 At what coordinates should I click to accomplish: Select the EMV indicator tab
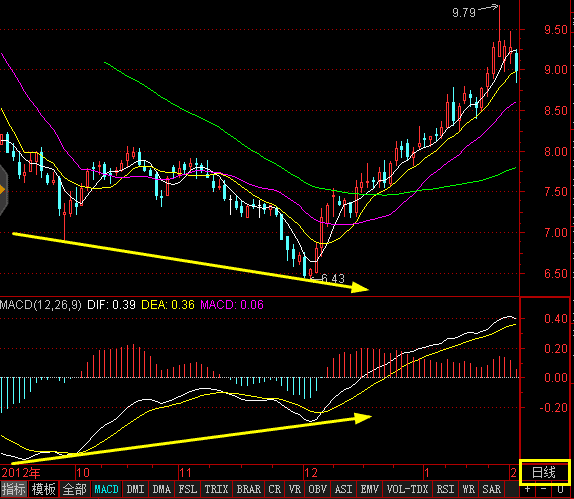pos(370,489)
